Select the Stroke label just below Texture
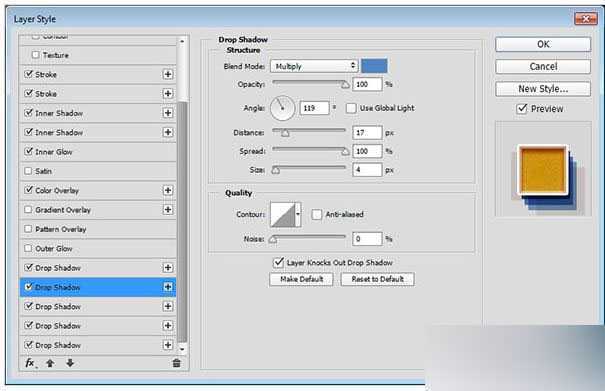 [x=46, y=74]
